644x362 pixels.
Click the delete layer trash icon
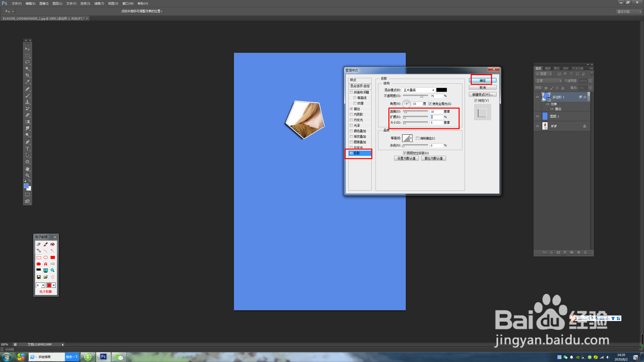coord(585,252)
